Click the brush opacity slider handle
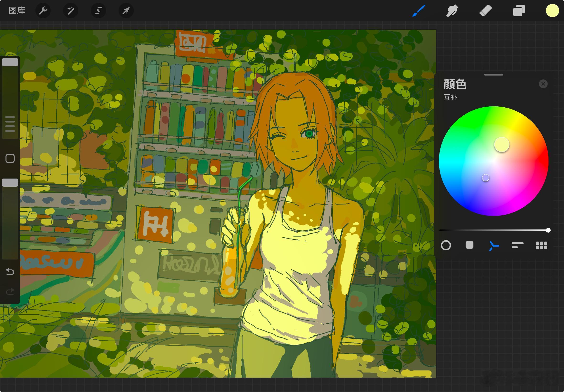The width and height of the screenshot is (564, 392). 10,182
